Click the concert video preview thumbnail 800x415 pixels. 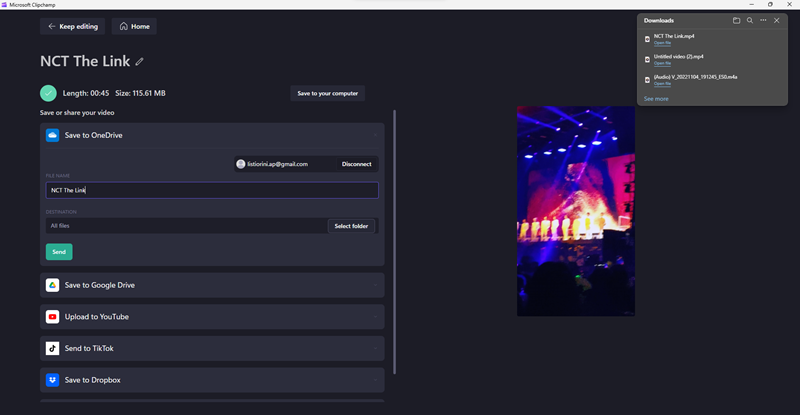click(576, 211)
